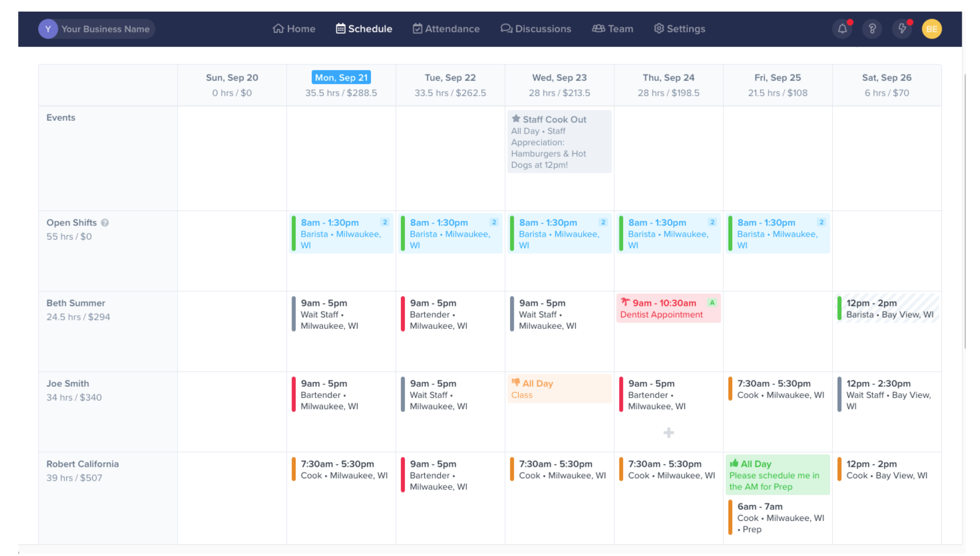The image size is (980, 556).
Task: Open Discussions from the navigation bar
Action: (536, 29)
